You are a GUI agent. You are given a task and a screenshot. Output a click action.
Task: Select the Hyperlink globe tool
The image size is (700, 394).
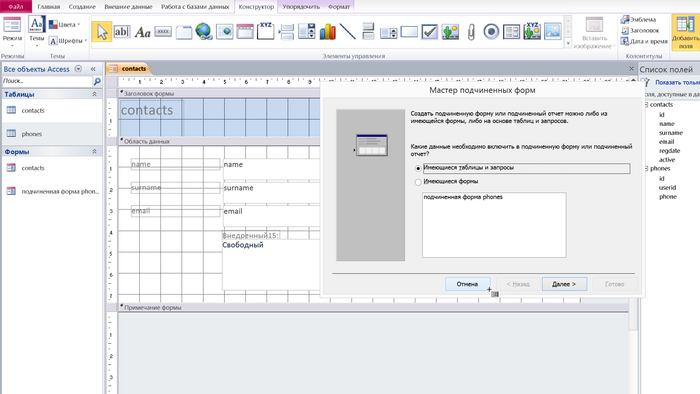coord(204,32)
